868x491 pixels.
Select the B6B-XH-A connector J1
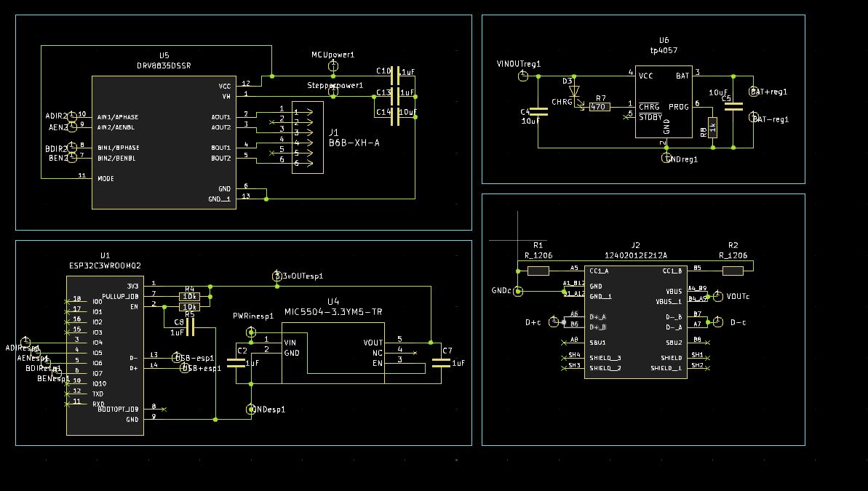308,137
